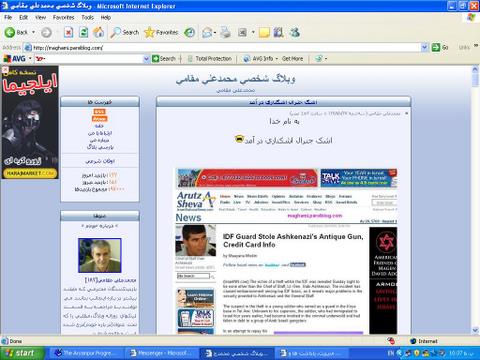Open the Favorites star toolbar button
The height and width of the screenshot is (360, 480).
click(x=161, y=32)
